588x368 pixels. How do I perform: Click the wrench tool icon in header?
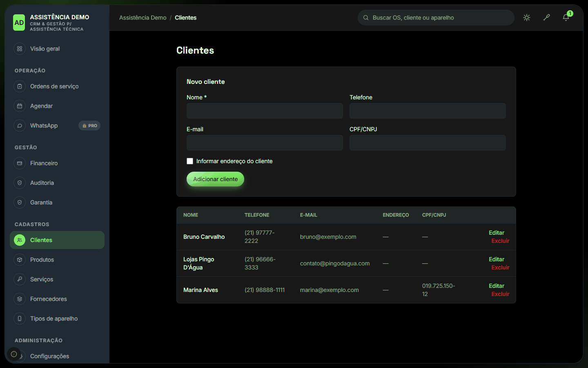pyautogui.click(x=546, y=18)
